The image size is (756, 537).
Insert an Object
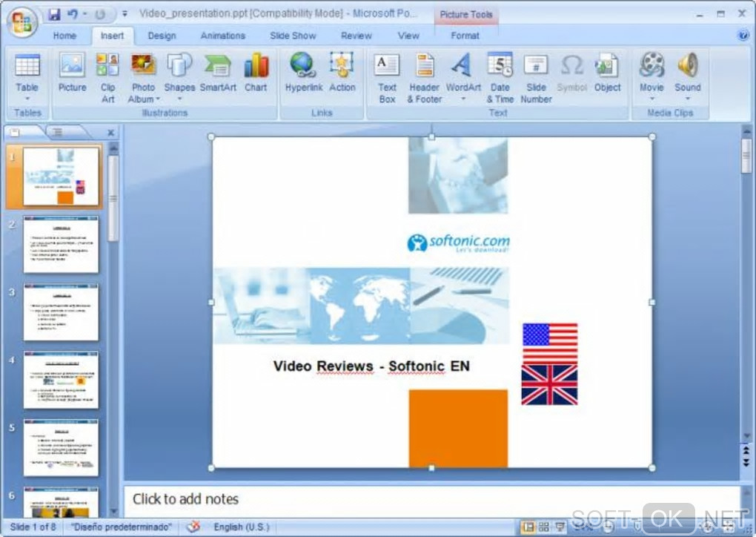point(607,73)
